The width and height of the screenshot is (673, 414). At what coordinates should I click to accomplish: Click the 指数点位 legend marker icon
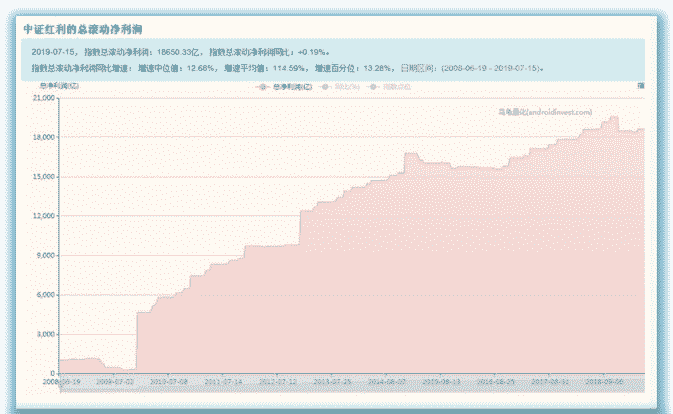pos(373,87)
